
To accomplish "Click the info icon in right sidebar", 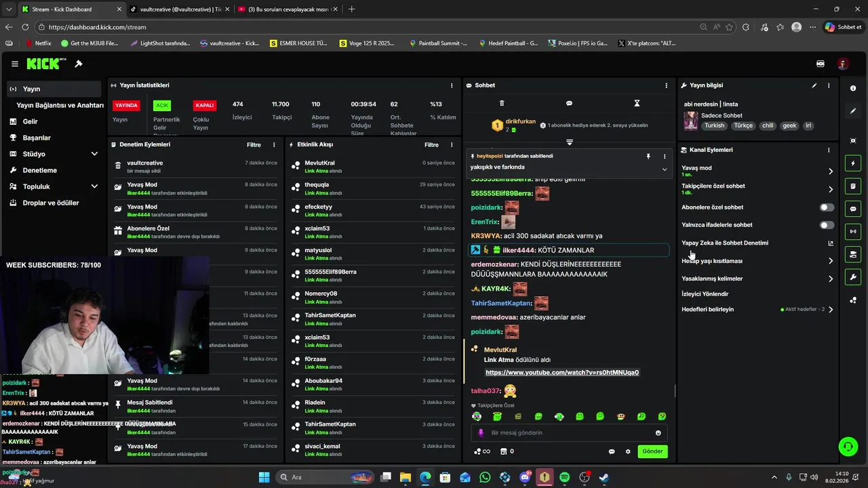I will tap(853, 88).
